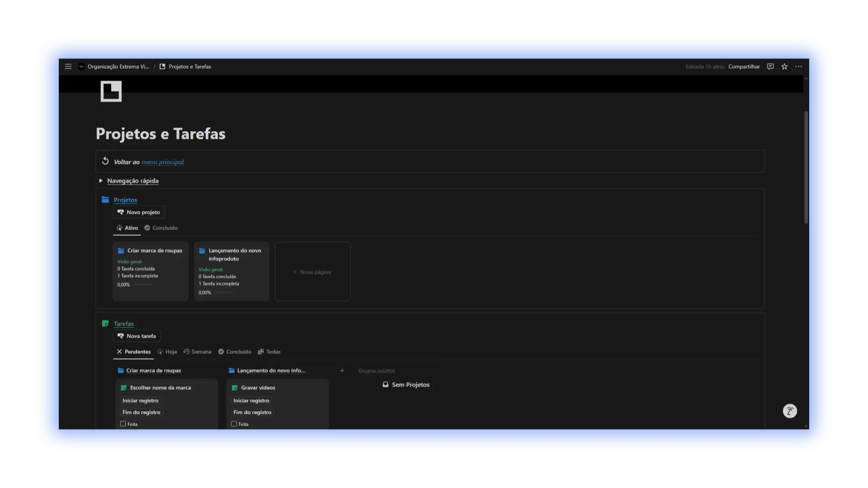The height and width of the screenshot is (488, 868).
Task: Click the folder icon on Lançamento do novo infoproduto card
Action: (202, 251)
